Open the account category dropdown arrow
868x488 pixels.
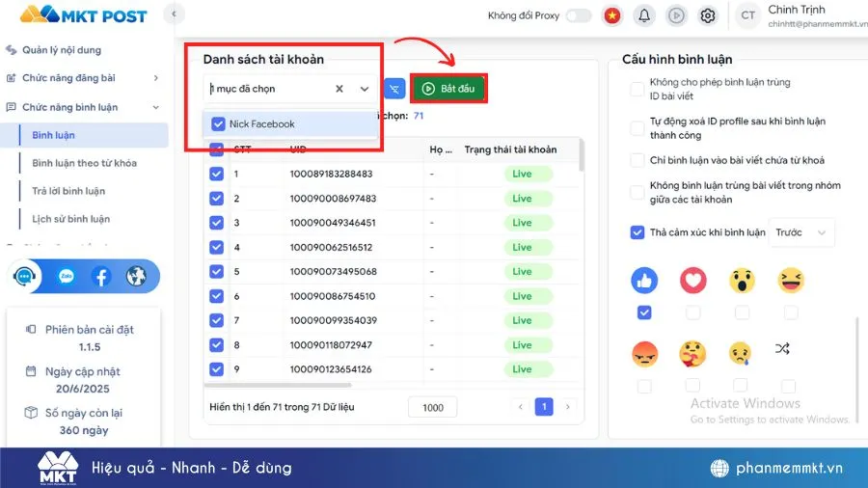[x=365, y=89]
